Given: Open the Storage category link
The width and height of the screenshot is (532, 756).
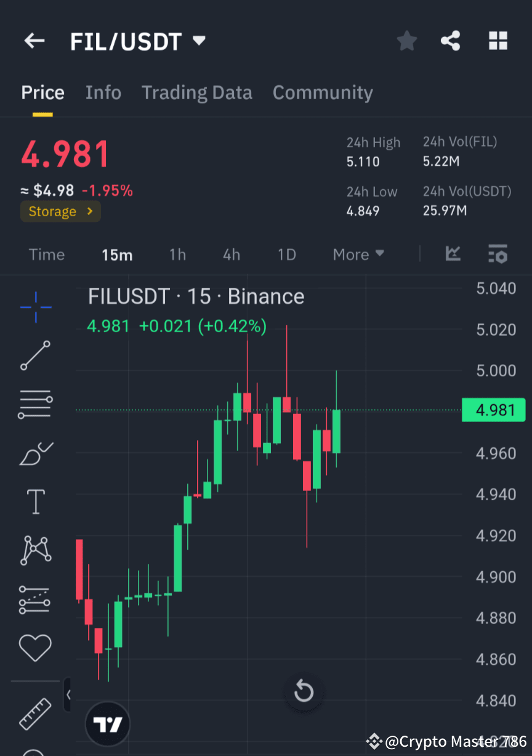Looking at the screenshot, I should (60, 211).
